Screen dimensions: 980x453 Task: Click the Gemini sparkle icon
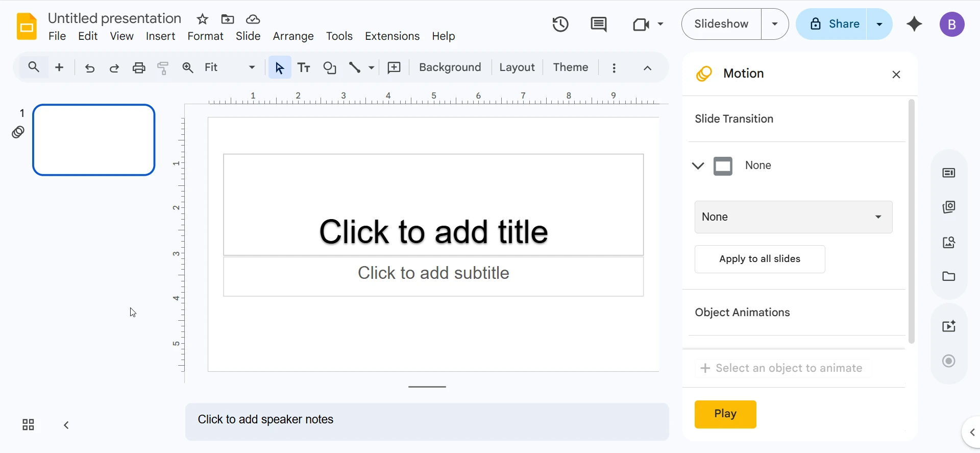tap(914, 24)
